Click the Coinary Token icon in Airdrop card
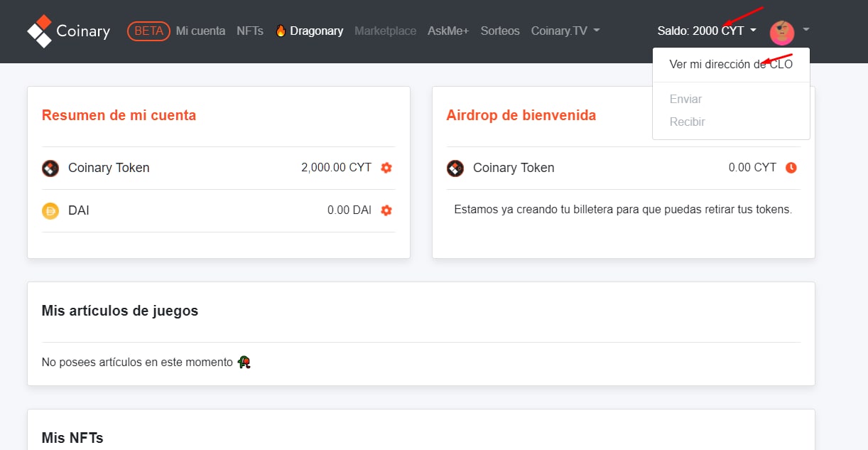 [x=455, y=168]
